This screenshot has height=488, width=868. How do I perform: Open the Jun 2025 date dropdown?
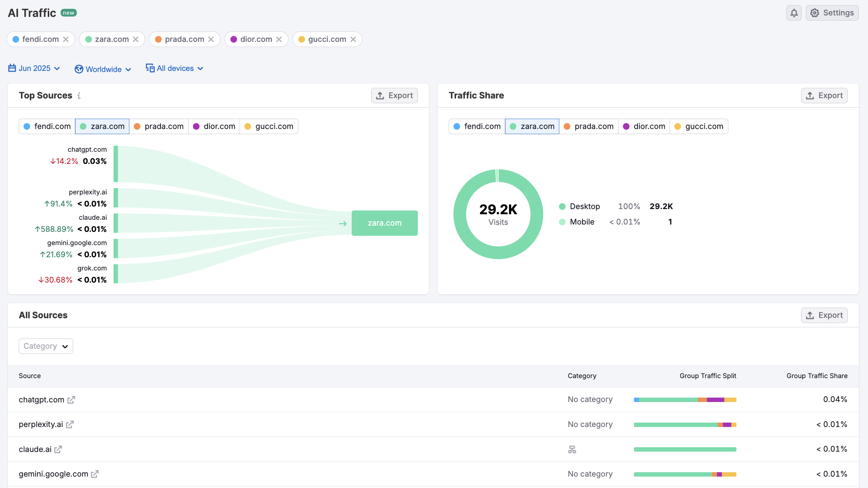34,68
